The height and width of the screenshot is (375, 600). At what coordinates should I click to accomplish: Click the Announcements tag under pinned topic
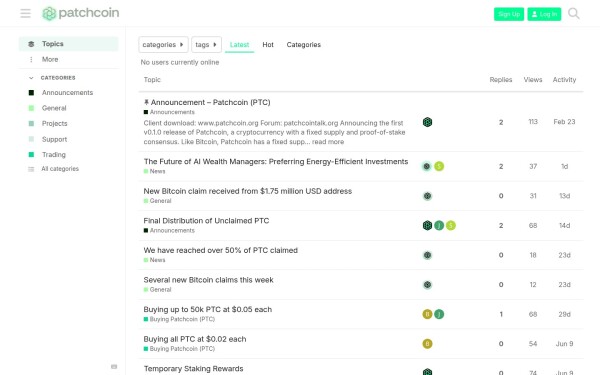(x=169, y=112)
